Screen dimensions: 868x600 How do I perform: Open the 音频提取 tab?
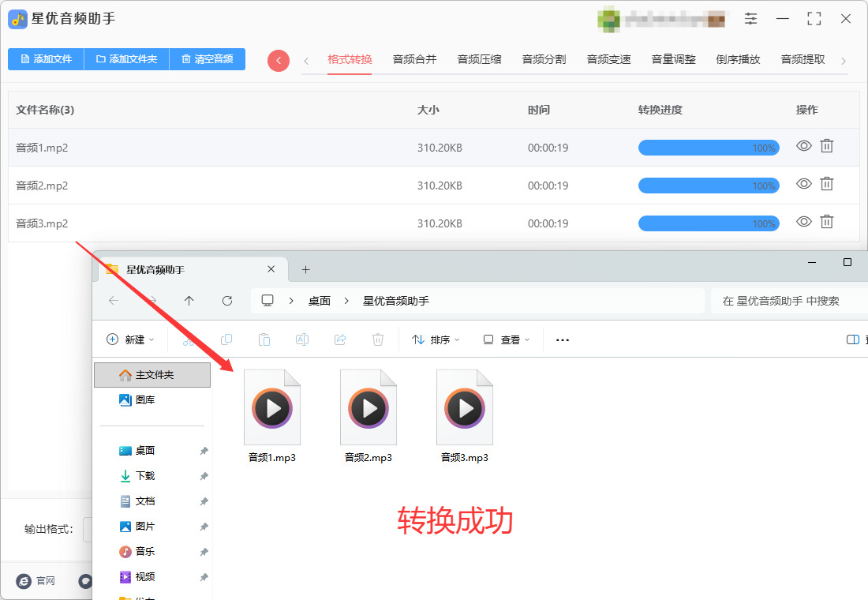803,59
